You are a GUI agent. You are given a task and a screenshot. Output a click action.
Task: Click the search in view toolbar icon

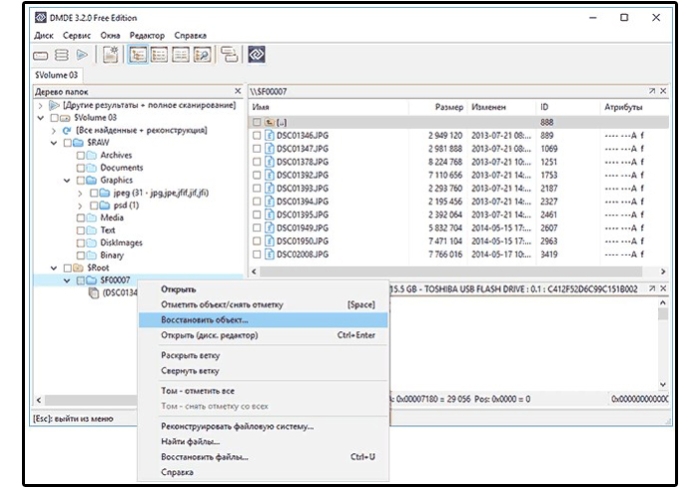point(202,55)
